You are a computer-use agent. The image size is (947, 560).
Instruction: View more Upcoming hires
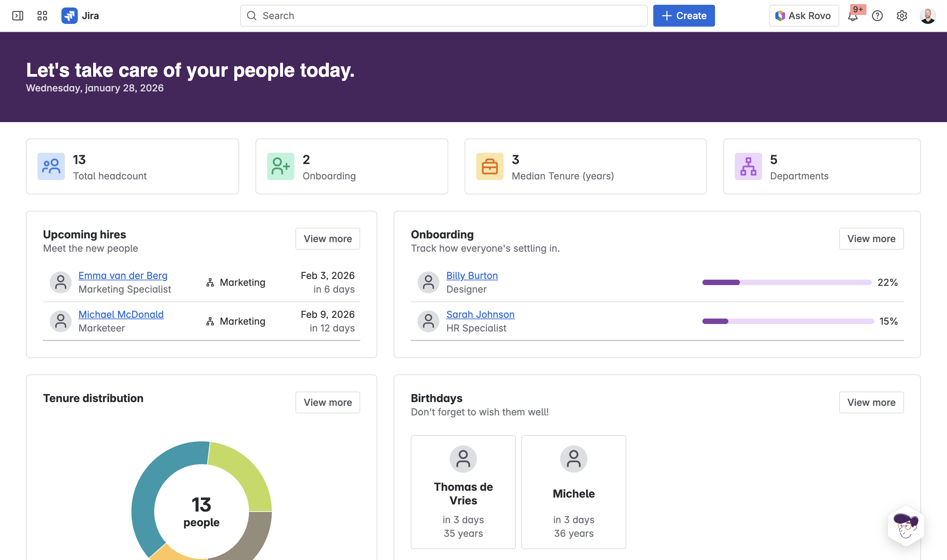pos(327,239)
